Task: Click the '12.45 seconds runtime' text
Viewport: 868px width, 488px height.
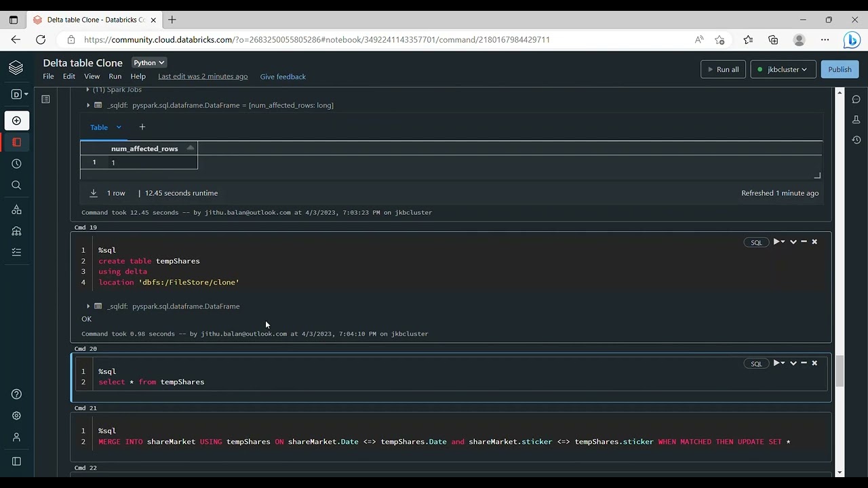Action: pos(181,193)
